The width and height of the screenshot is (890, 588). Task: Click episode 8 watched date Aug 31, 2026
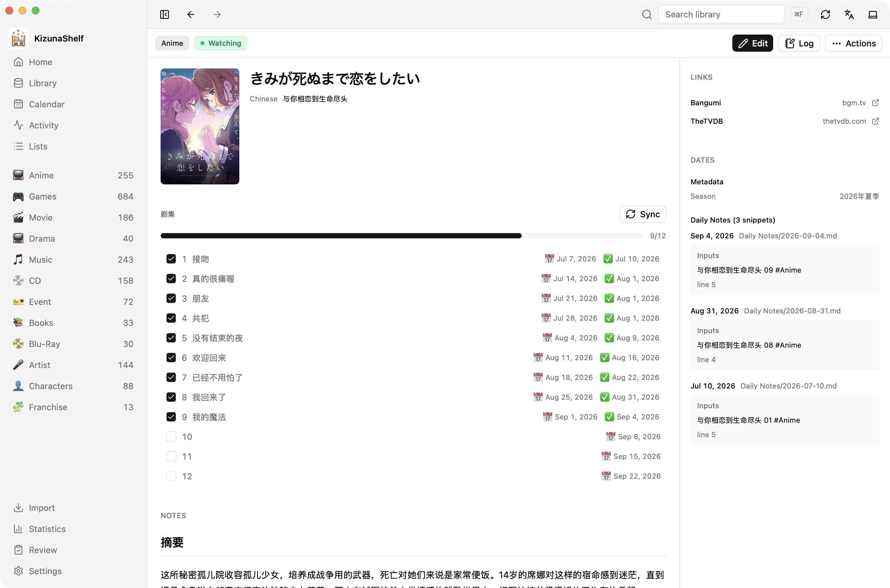636,397
